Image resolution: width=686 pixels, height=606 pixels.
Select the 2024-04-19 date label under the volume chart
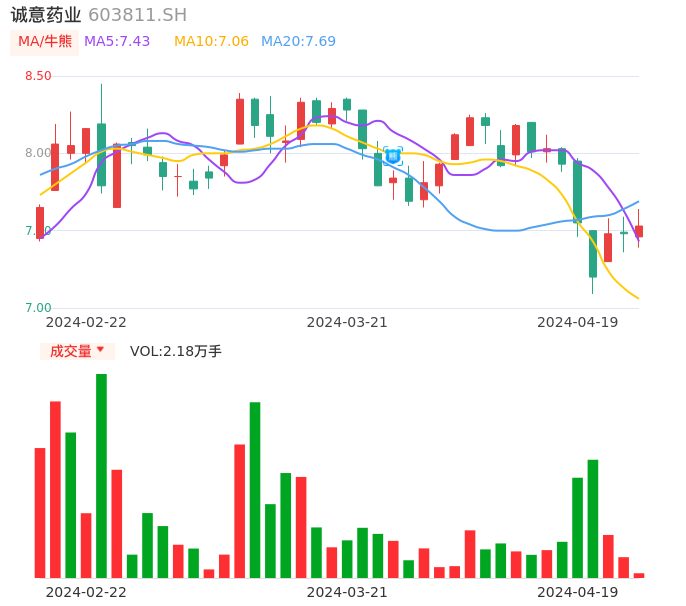tap(577, 592)
